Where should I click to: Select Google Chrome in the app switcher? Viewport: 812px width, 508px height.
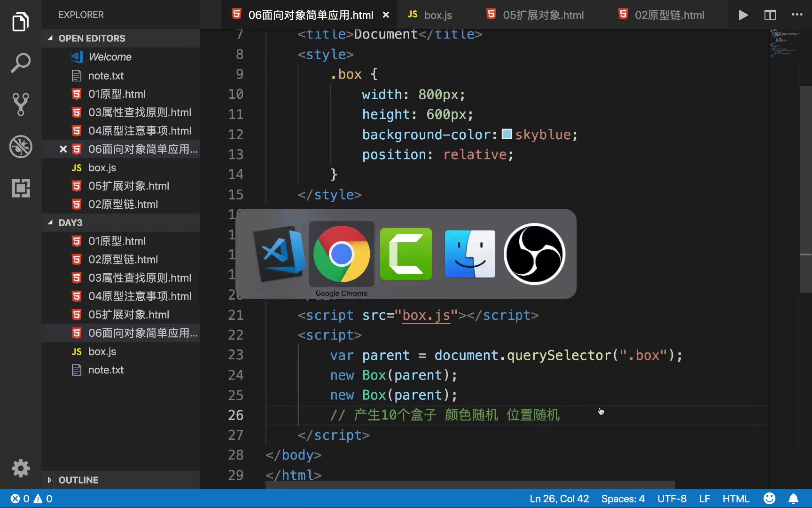click(342, 254)
